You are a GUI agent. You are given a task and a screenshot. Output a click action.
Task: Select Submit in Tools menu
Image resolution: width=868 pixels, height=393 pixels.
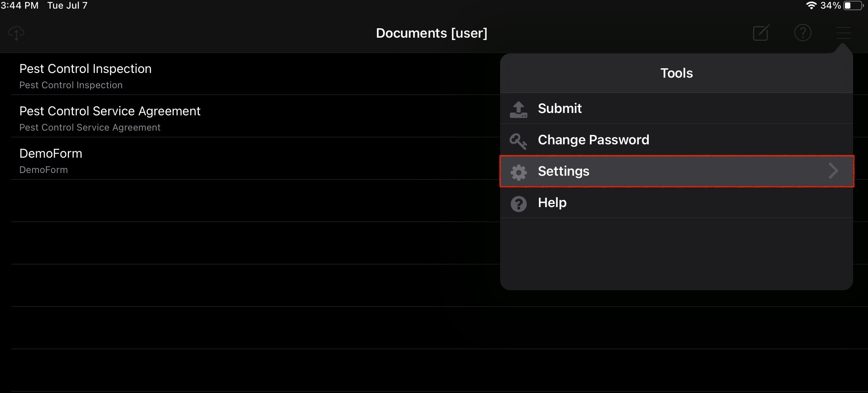coord(560,108)
